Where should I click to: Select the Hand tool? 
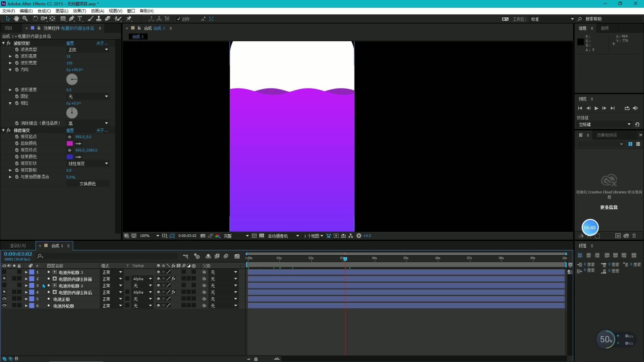16,19
